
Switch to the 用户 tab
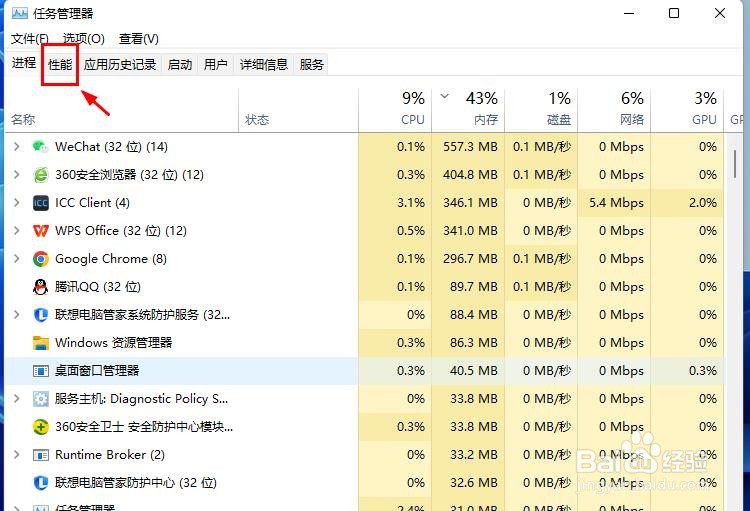[x=216, y=64]
